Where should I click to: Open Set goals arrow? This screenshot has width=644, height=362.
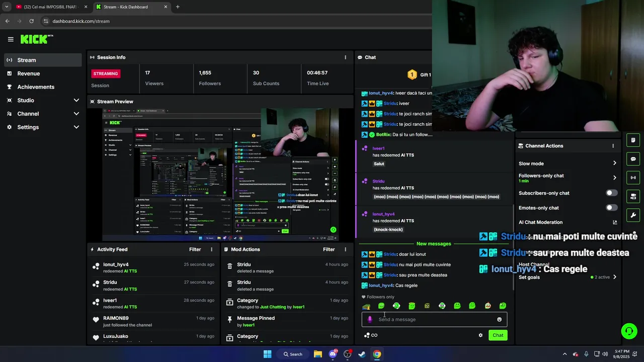pos(614,277)
